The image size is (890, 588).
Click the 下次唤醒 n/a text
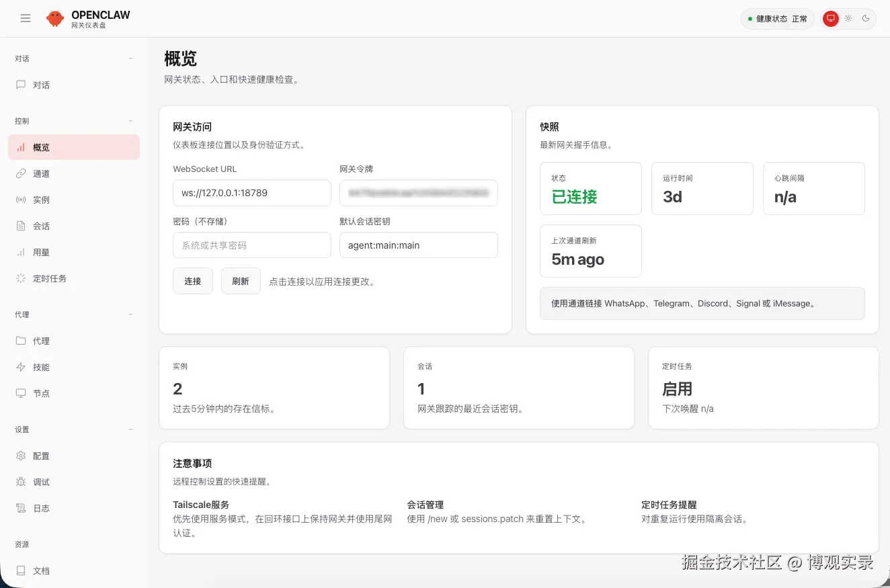[688, 409]
